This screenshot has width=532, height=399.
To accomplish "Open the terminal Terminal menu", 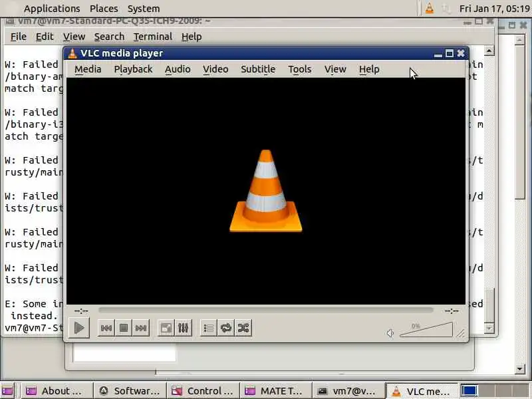I will click(152, 37).
